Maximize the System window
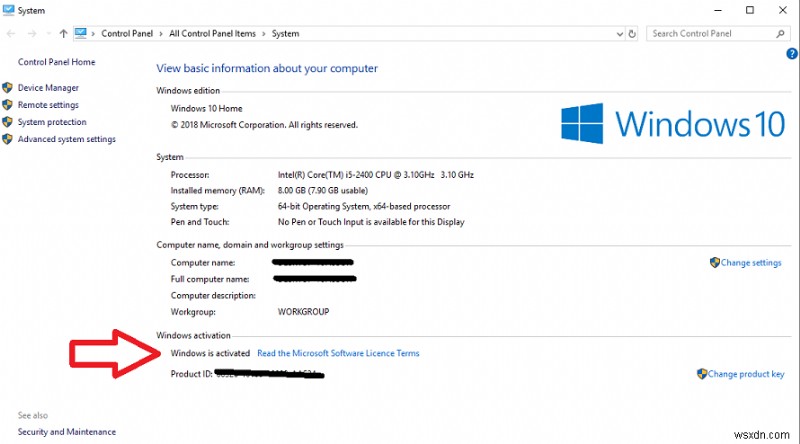 (750, 10)
